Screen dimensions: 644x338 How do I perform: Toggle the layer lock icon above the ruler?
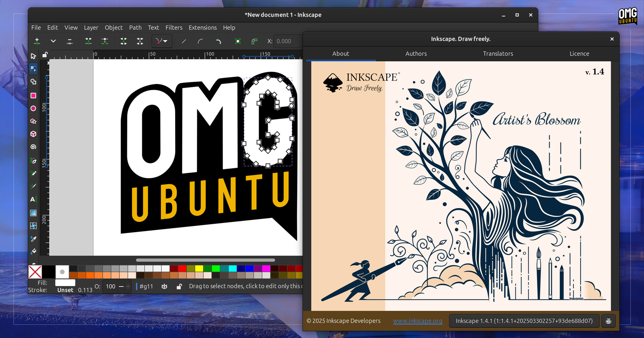(45, 54)
